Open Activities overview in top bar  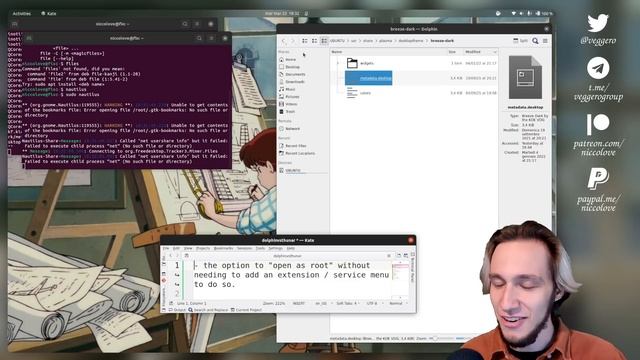click(x=22, y=13)
